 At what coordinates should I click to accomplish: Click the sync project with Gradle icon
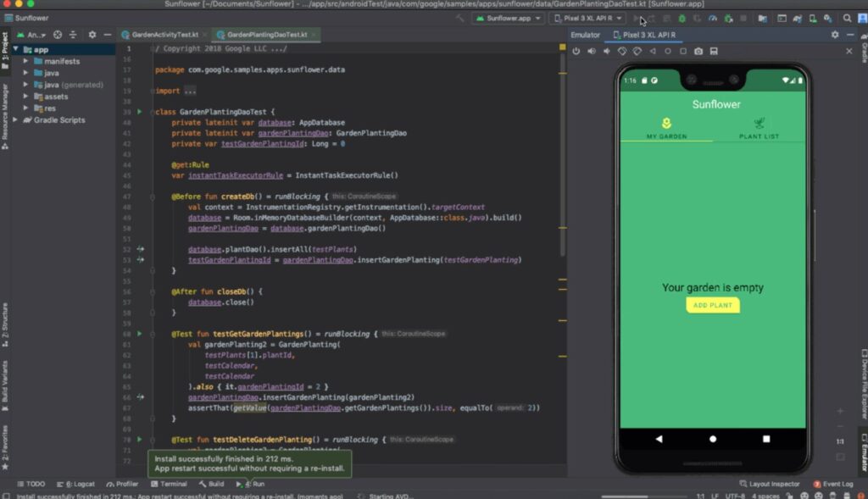tap(797, 19)
